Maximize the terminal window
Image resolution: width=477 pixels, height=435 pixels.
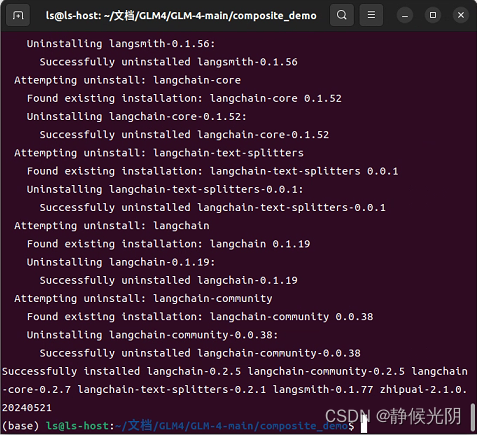(x=433, y=15)
